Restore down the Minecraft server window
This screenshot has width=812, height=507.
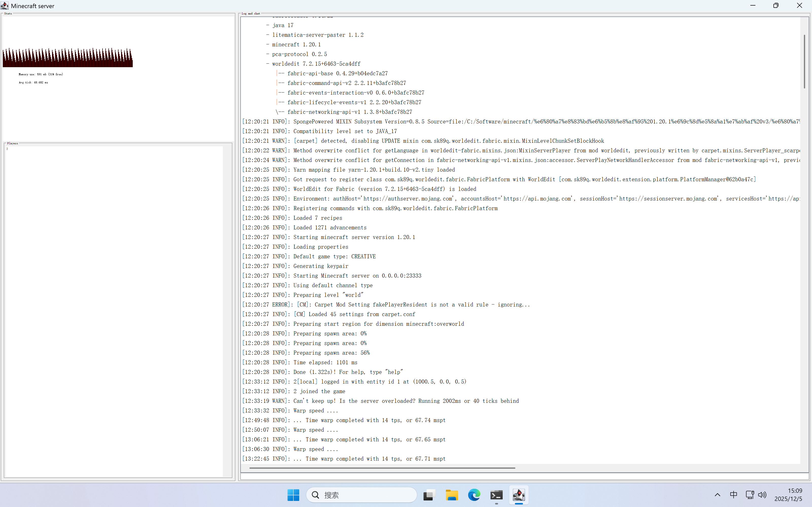coord(776,6)
